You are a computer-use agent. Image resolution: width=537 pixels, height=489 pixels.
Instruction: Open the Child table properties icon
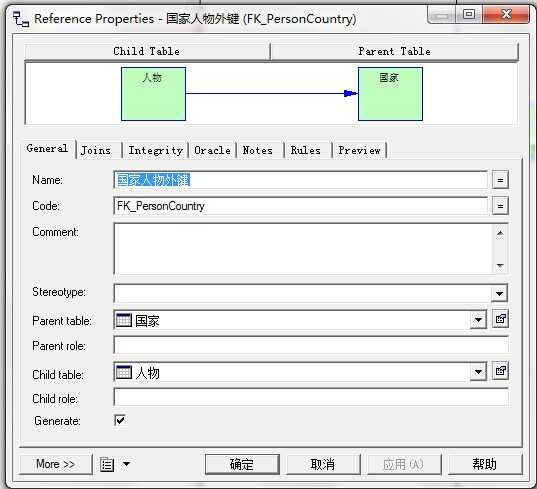point(500,371)
